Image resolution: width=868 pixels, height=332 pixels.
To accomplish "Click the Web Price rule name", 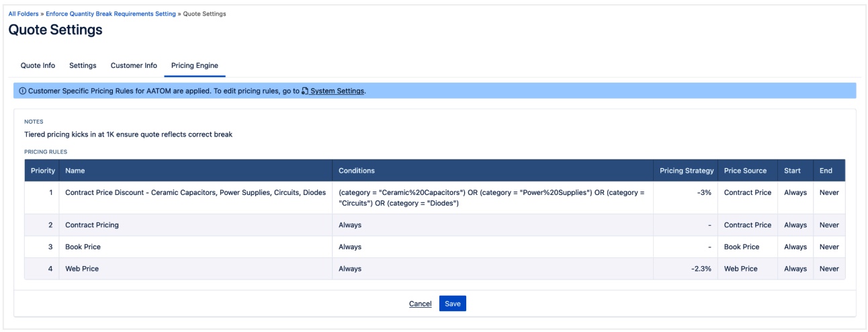I will 81,269.
